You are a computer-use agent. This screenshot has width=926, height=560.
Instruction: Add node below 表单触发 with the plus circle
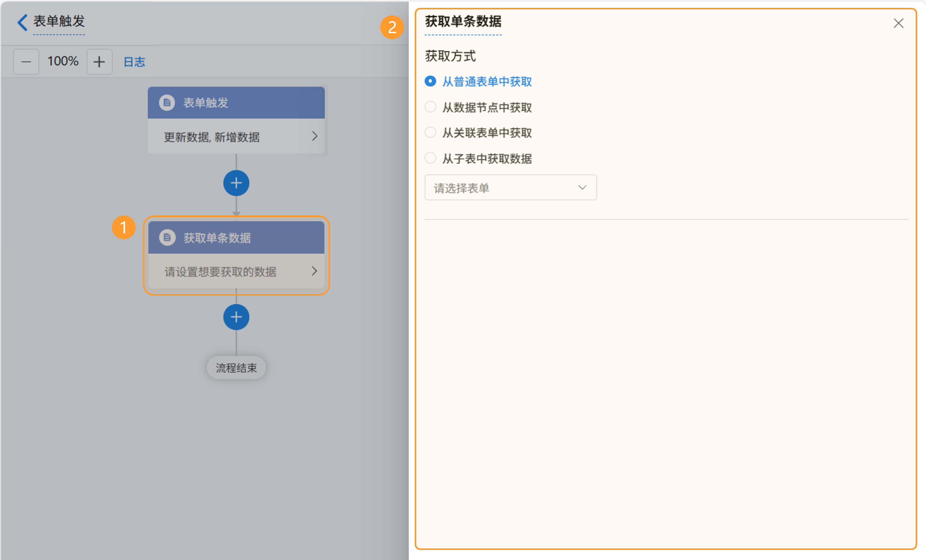point(236,183)
